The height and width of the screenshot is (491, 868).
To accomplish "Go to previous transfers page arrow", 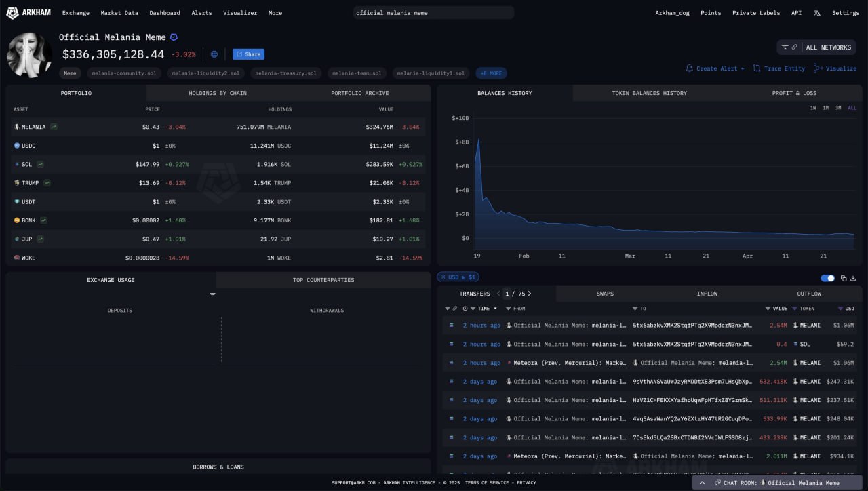I will pos(498,294).
